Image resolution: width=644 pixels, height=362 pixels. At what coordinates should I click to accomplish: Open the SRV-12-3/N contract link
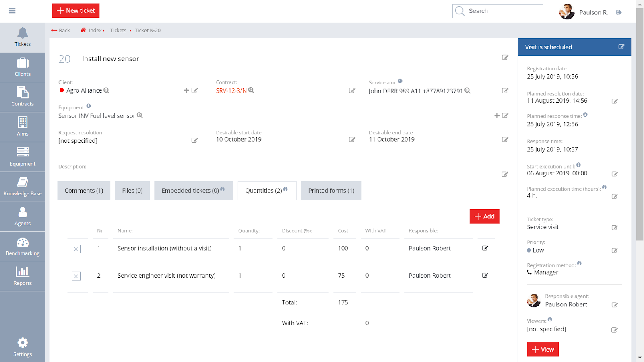click(231, 91)
